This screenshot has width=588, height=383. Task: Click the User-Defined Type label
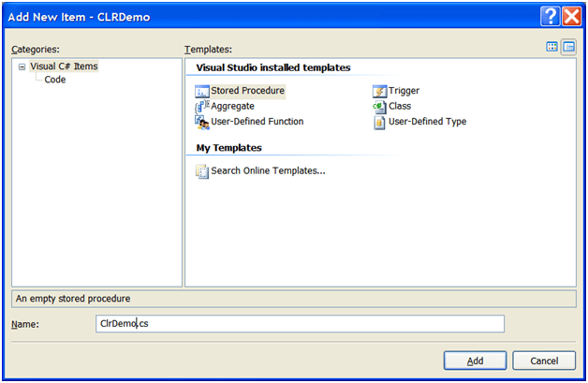[428, 122]
